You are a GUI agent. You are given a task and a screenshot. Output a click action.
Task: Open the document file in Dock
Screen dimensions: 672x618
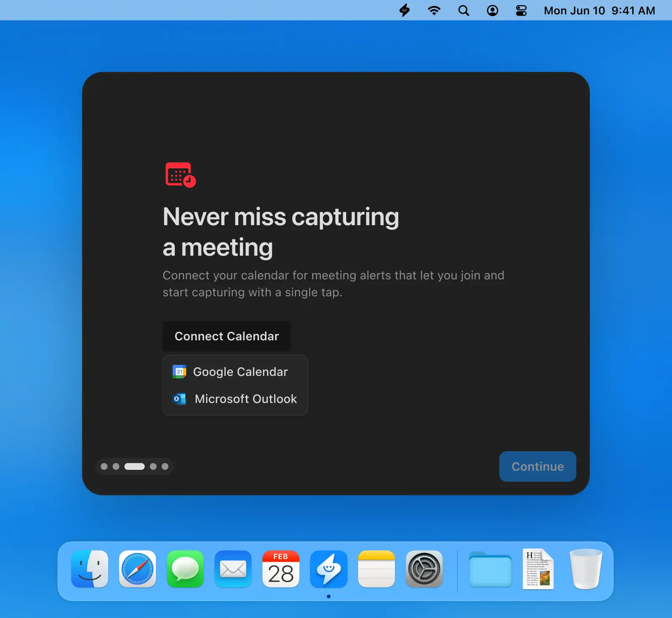tap(538, 569)
